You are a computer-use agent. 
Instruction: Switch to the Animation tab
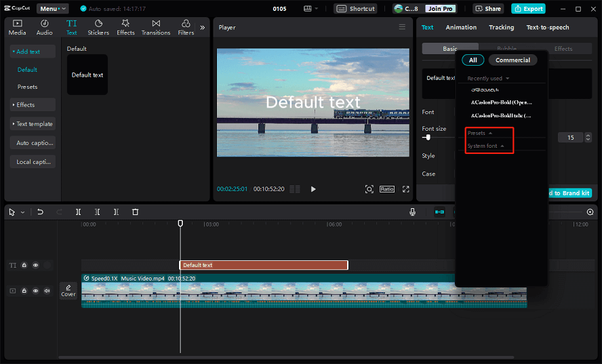click(x=461, y=27)
